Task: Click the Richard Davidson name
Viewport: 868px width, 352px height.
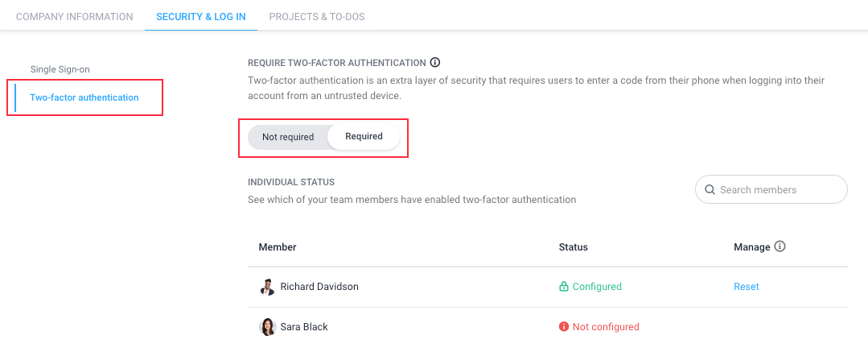Action: tap(319, 287)
